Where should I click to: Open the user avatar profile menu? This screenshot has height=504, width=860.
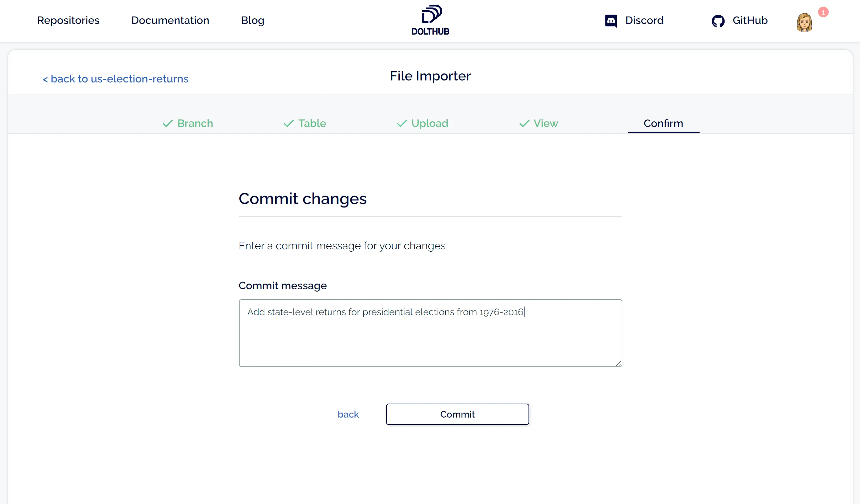point(804,21)
